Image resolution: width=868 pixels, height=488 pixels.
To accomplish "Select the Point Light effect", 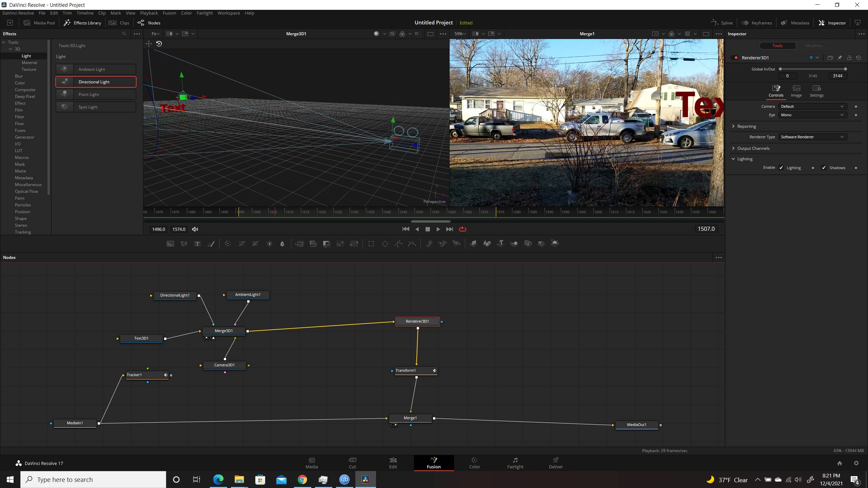I will click(96, 94).
